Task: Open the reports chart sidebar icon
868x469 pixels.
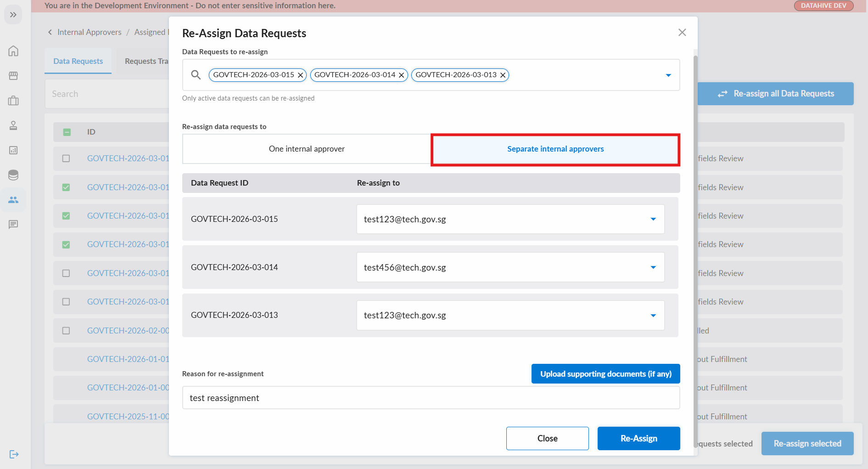Action: [x=13, y=150]
